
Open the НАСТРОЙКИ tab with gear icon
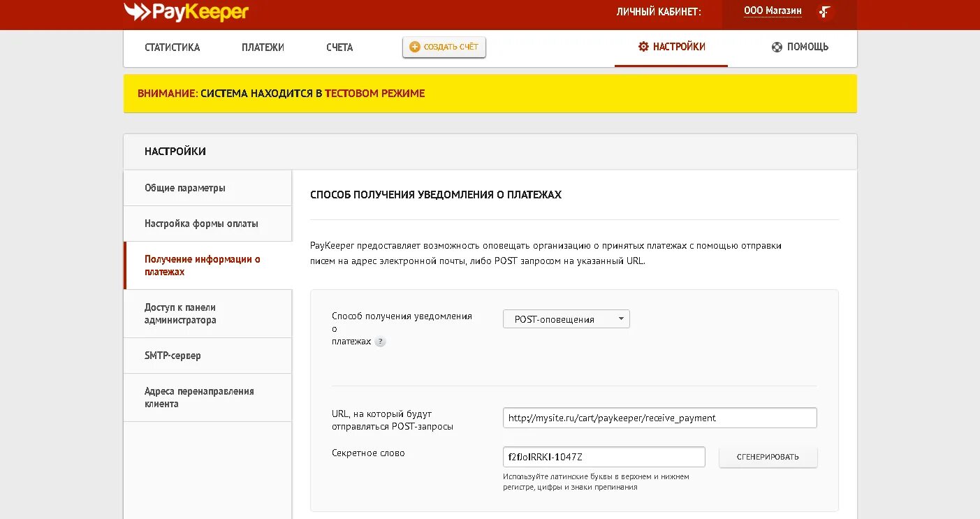pos(671,47)
